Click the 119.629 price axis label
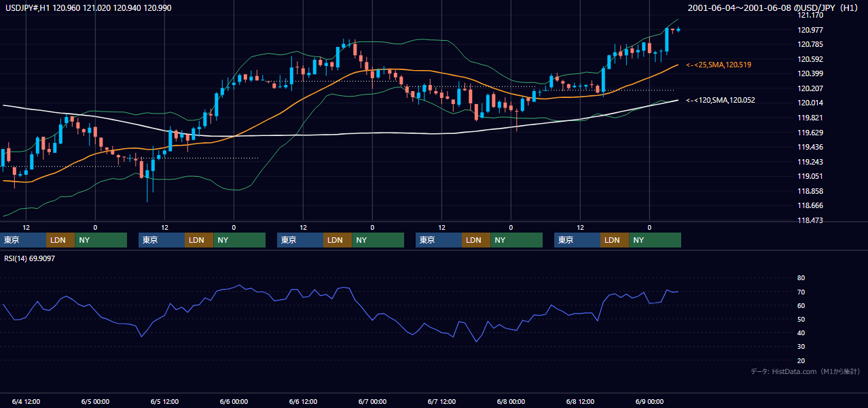 pyautogui.click(x=811, y=133)
